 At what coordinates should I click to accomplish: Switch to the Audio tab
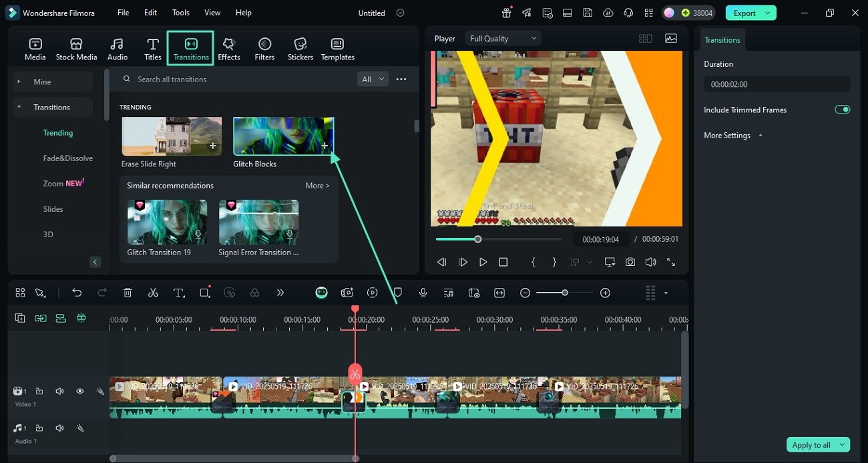(x=118, y=49)
